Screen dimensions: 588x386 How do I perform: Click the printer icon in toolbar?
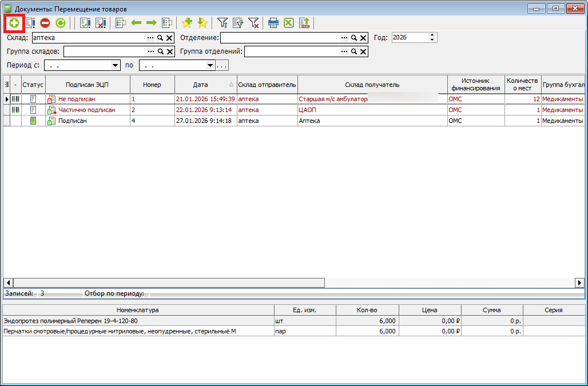[x=273, y=23]
